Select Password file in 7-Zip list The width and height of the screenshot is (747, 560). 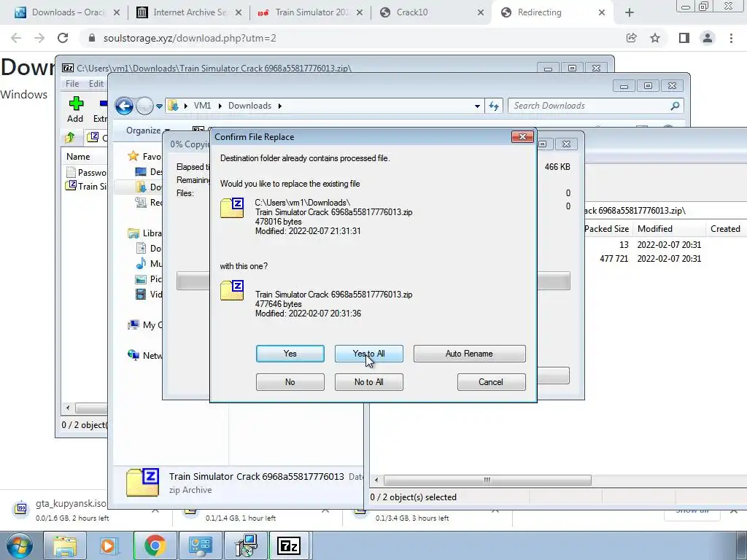pyautogui.click(x=86, y=172)
